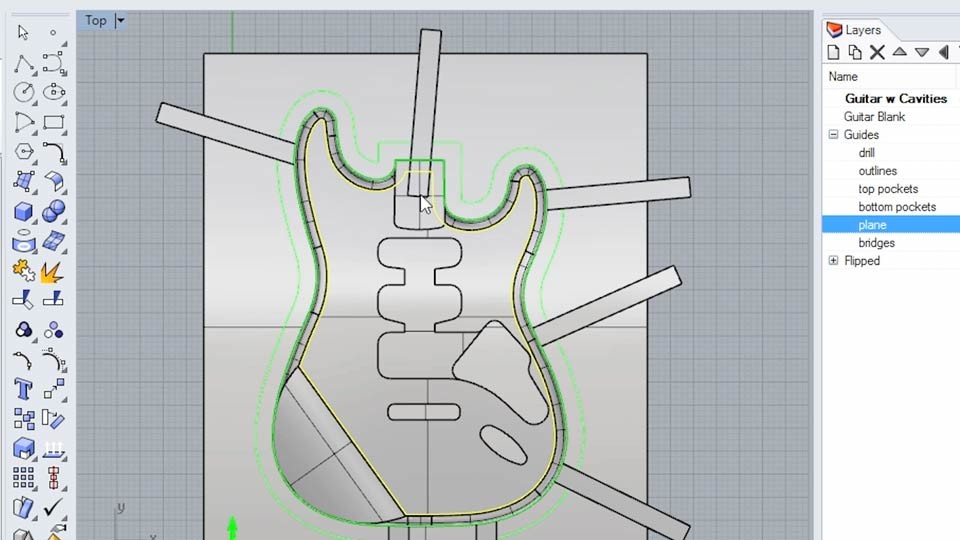
Task: Create a new layer with page icon
Action: (833, 53)
